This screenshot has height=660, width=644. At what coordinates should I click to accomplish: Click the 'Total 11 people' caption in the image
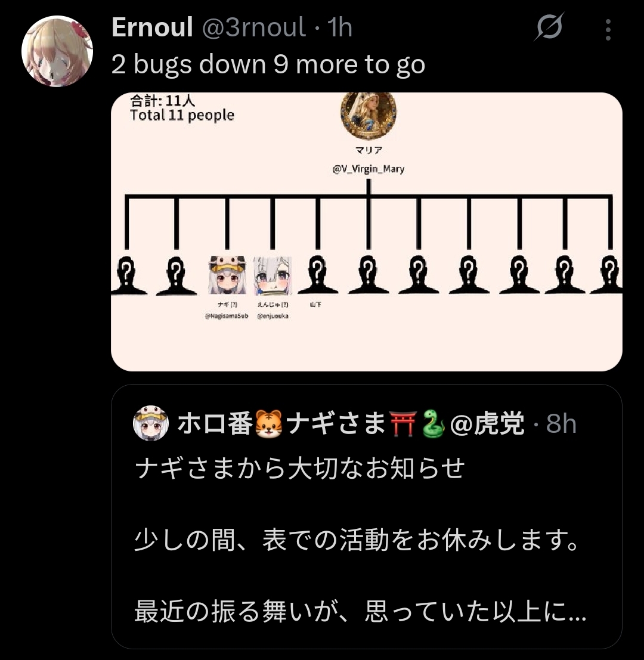coord(182,115)
